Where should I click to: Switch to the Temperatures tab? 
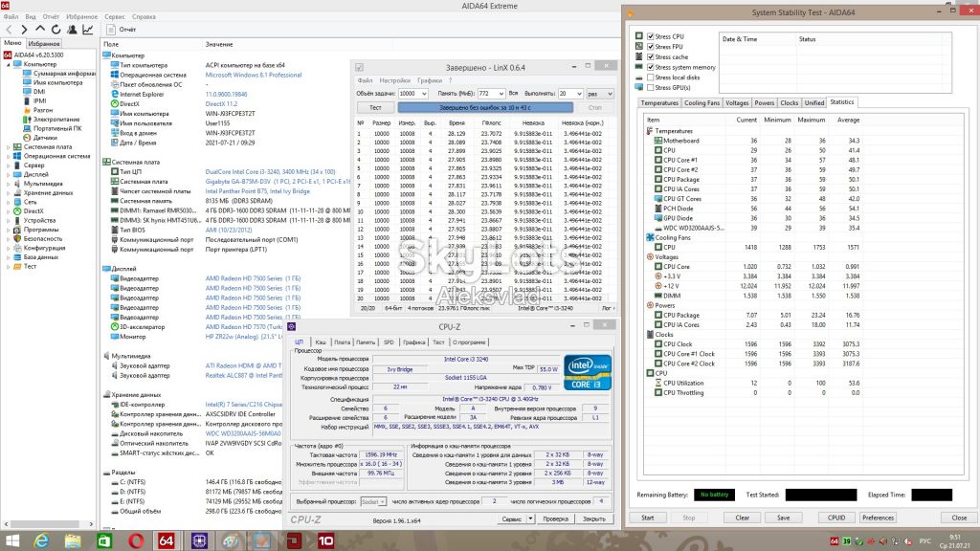(x=659, y=103)
